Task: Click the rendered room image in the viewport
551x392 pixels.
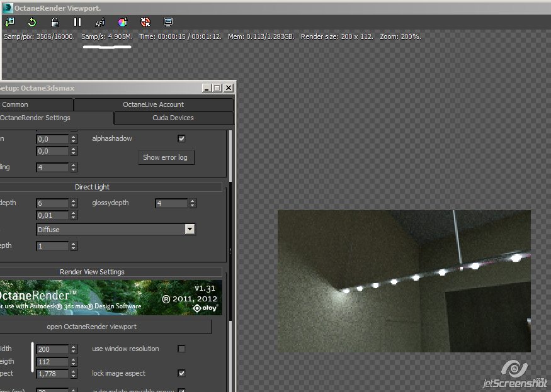Action: click(x=404, y=281)
